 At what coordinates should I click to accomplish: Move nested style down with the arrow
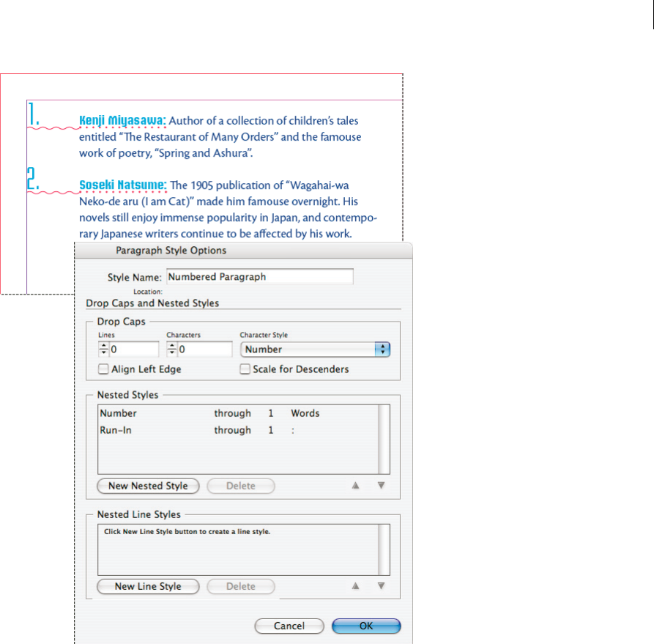(382, 486)
